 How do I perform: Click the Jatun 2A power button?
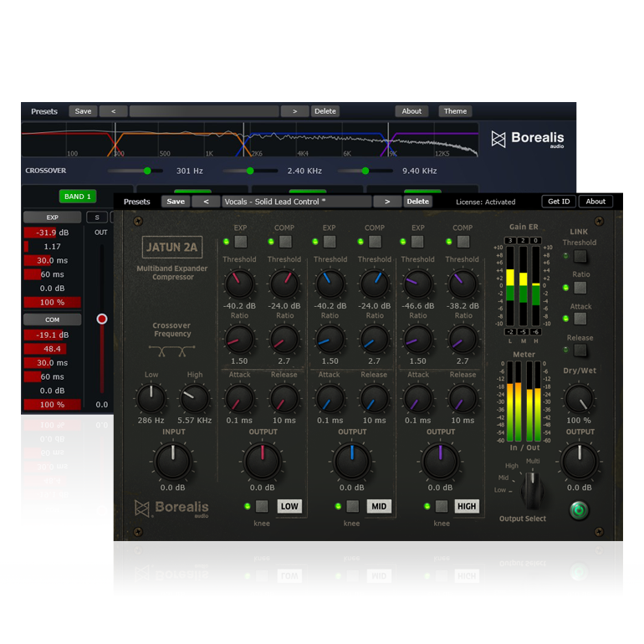[579, 510]
